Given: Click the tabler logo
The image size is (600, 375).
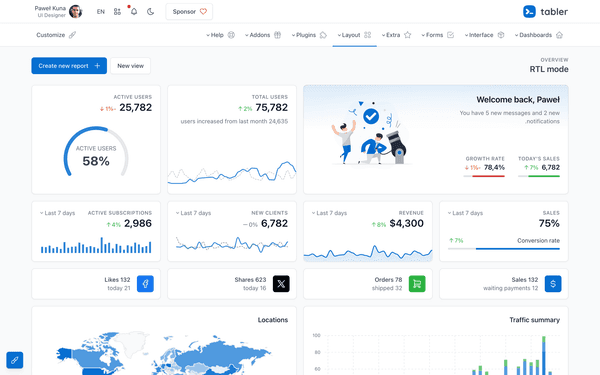Looking at the screenshot, I should pyautogui.click(x=545, y=11).
